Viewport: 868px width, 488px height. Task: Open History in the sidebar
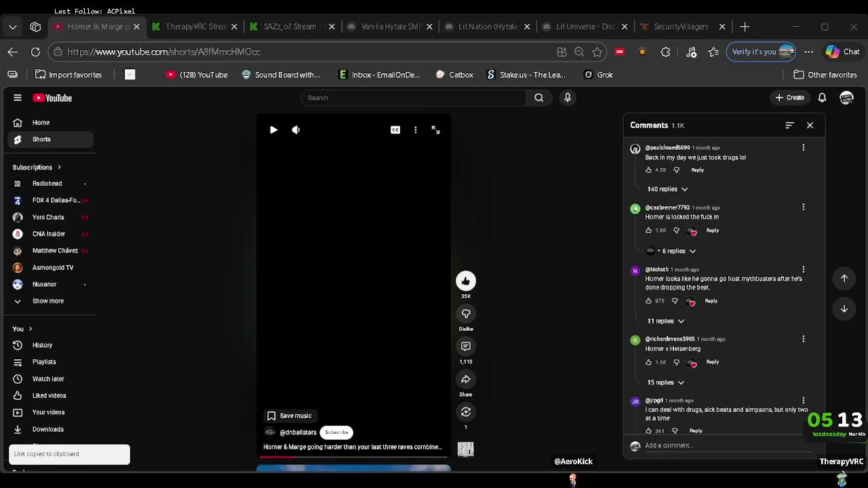pos(51,345)
